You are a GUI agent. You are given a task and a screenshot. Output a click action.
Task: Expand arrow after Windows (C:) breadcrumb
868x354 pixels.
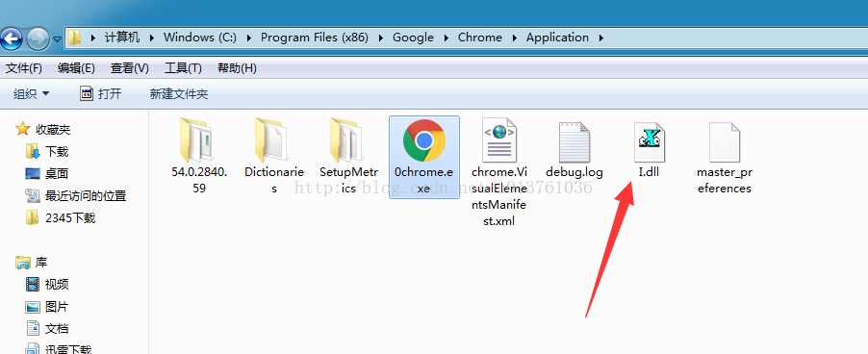click(x=249, y=38)
